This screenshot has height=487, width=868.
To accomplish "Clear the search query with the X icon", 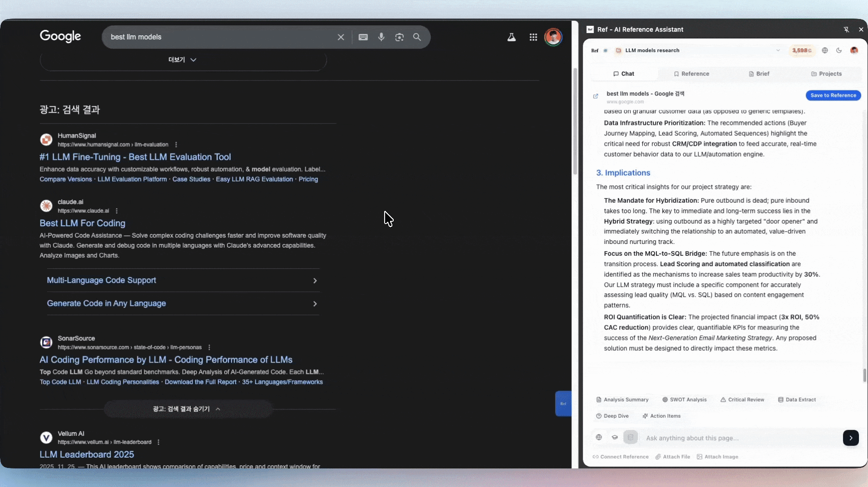I will pyautogui.click(x=341, y=37).
